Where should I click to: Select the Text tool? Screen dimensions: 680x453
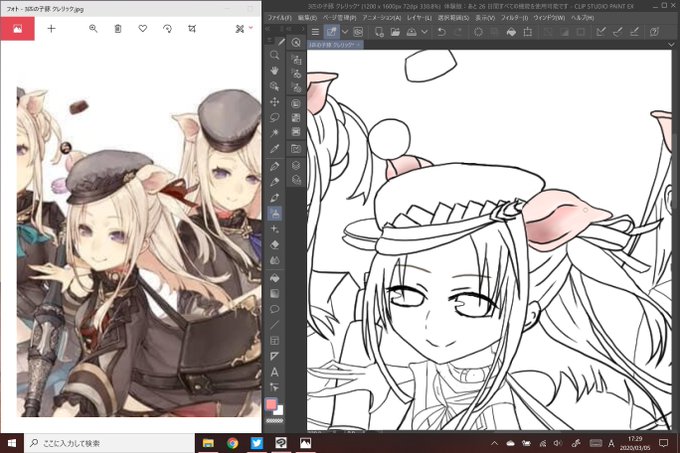point(275,372)
